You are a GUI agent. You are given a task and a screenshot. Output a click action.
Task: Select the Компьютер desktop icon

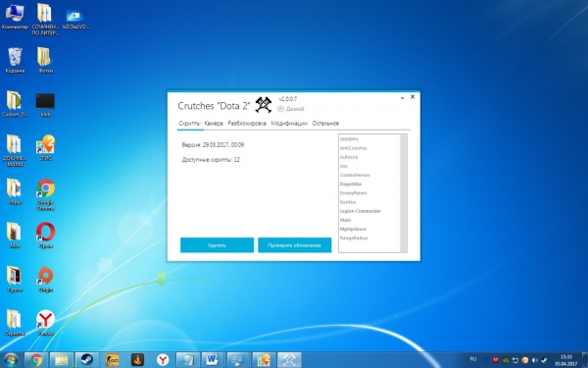15,17
